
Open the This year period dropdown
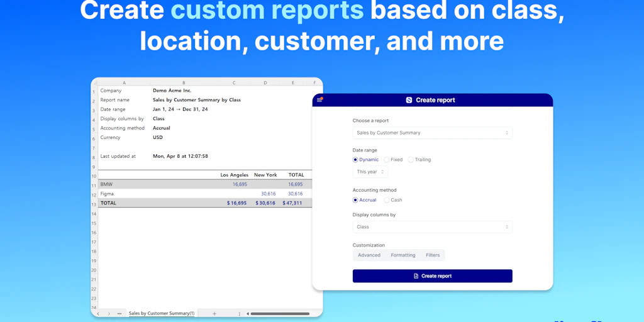(x=370, y=172)
